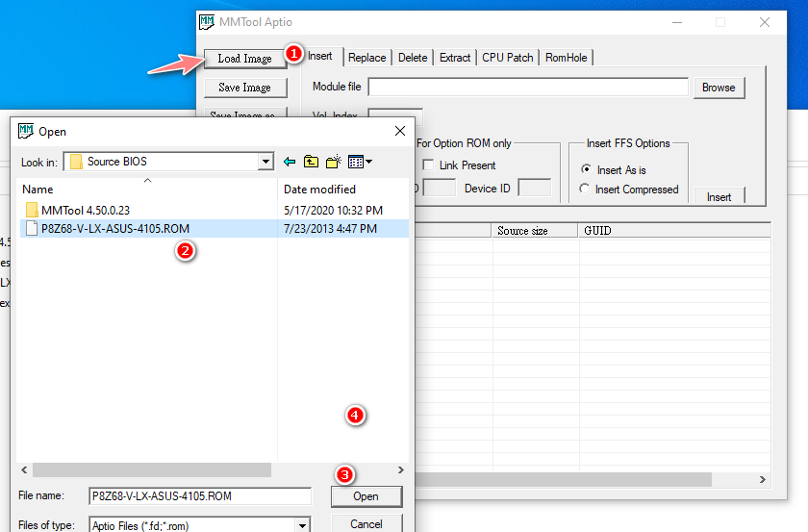Expand the Look in folder dropdown

pyautogui.click(x=265, y=162)
